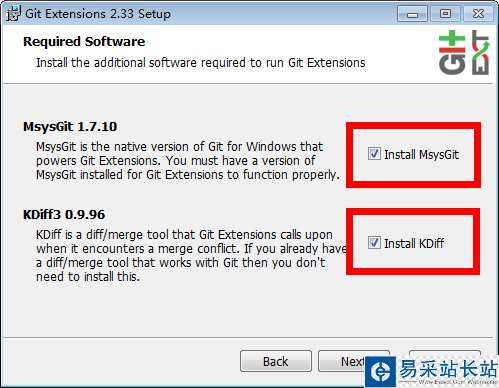
Task: Click the installer icon in title bar
Action: [x=13, y=13]
